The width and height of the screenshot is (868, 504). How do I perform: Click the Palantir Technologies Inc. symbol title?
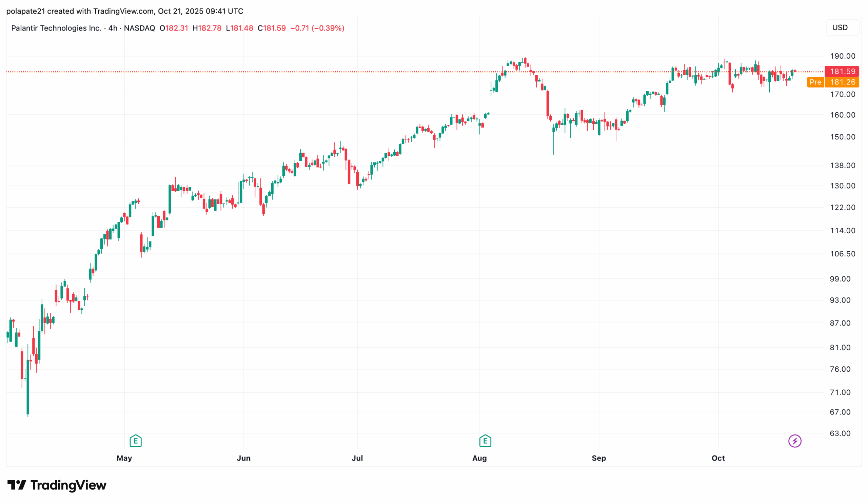click(56, 28)
